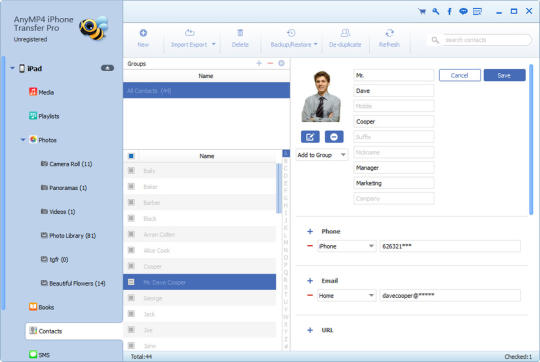Add a new group with the plus icon
Viewport: 540px width, 362px height.
click(259, 63)
